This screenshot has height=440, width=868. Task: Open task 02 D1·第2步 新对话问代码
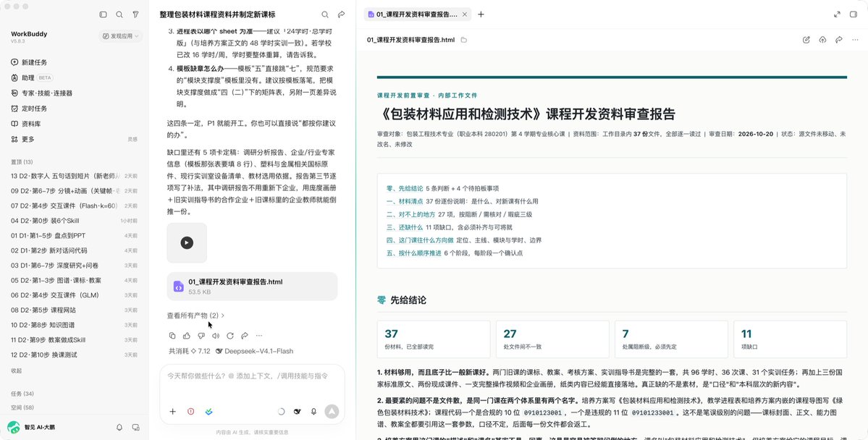pos(74,250)
